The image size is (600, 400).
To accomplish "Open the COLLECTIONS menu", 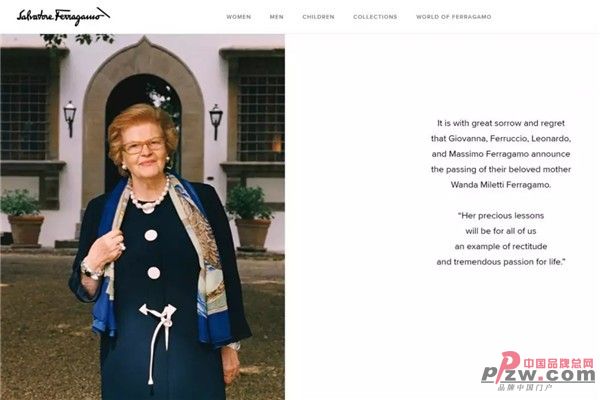I will pos(375,17).
